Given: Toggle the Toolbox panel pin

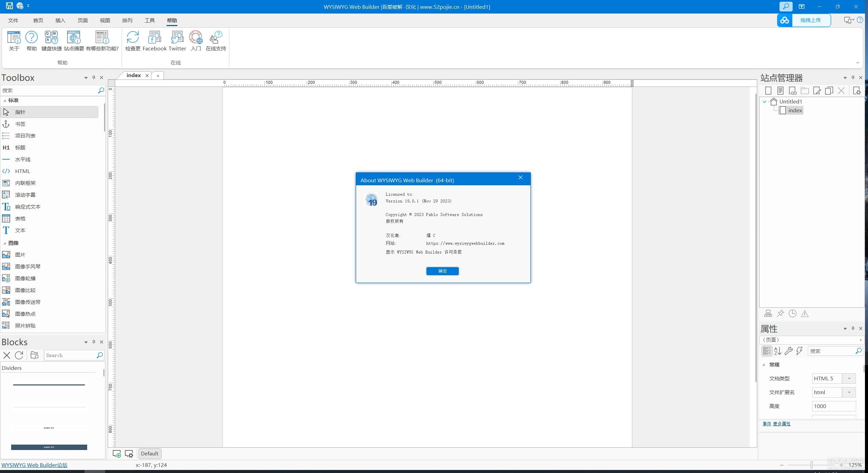Looking at the screenshot, I should (93, 77).
